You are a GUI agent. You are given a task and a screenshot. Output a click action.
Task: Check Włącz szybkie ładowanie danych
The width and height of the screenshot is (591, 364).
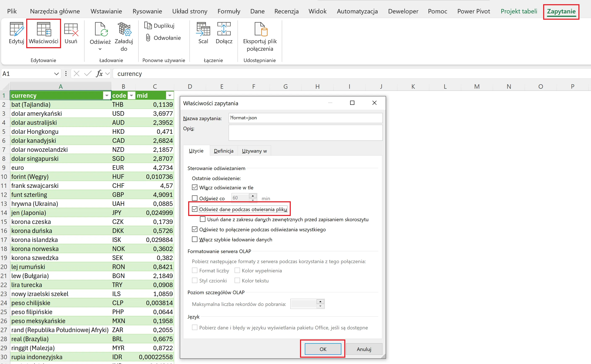[x=195, y=239]
